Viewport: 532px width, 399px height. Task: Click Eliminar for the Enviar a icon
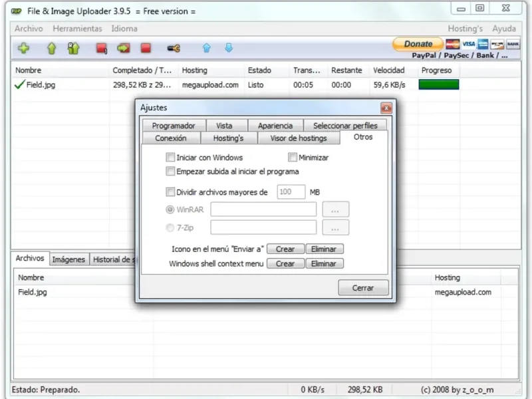[325, 249]
